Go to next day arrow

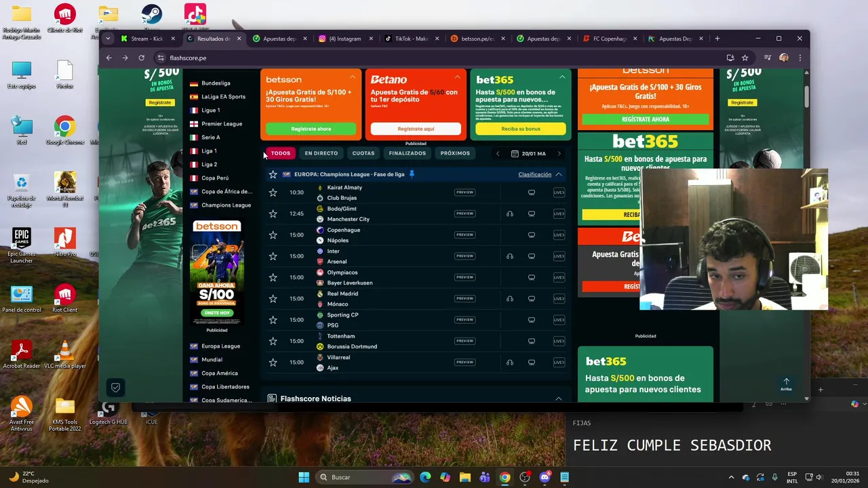(559, 154)
